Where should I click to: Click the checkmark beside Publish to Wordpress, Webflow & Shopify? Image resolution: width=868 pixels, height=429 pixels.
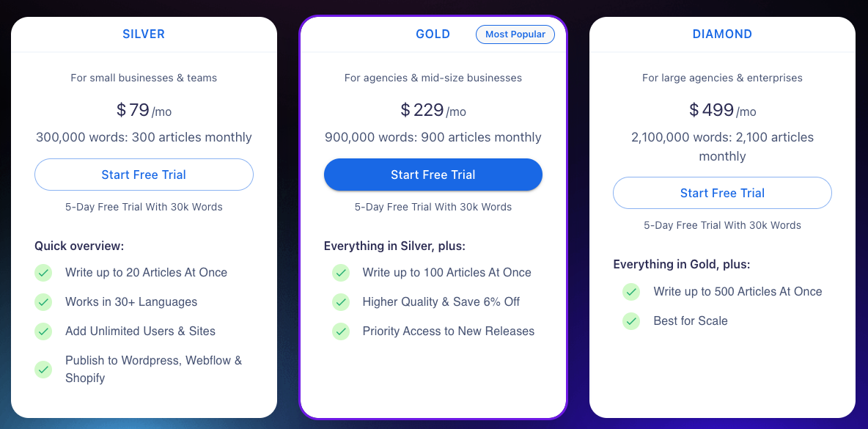pyautogui.click(x=43, y=370)
